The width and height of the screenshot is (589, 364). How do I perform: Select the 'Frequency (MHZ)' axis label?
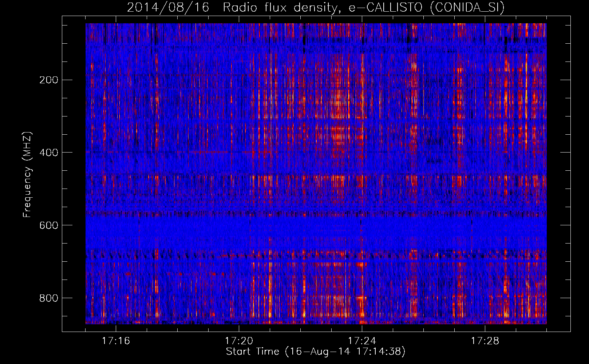point(27,175)
